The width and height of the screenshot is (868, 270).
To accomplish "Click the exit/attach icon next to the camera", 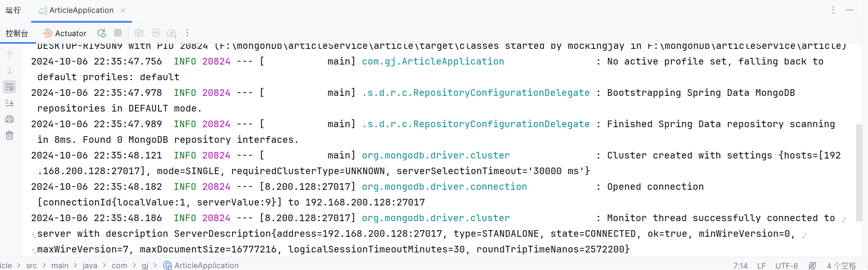I will click(x=155, y=33).
